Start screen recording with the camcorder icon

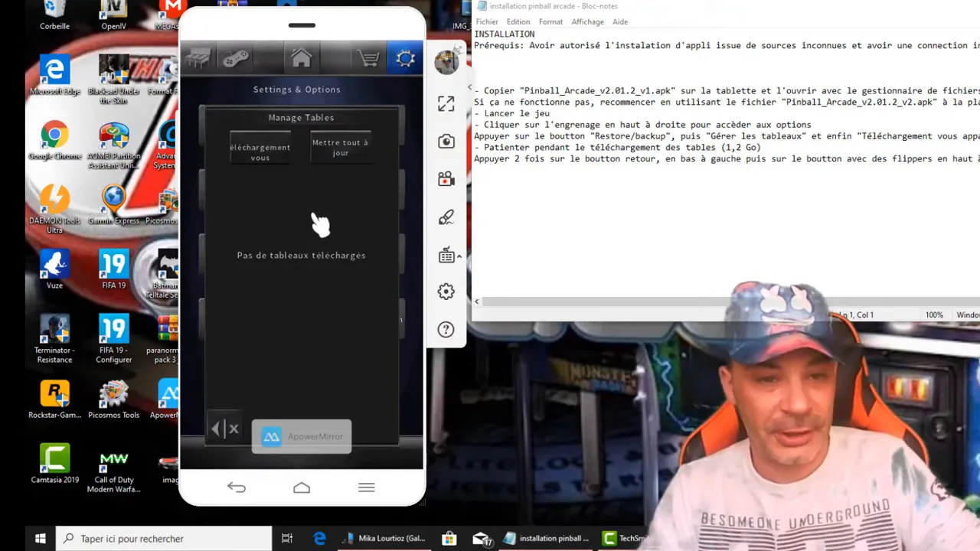[446, 179]
